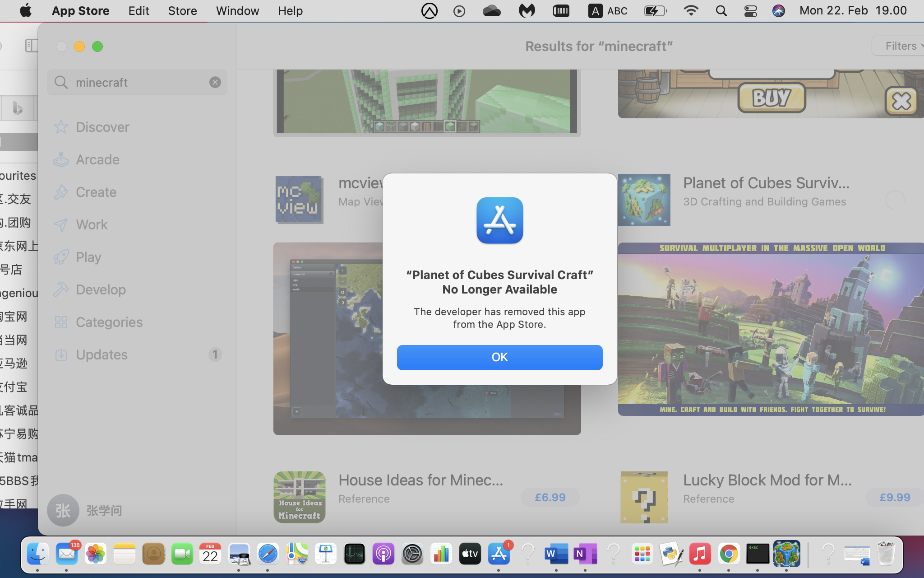Buy House Ideas for £6.99

(x=550, y=497)
